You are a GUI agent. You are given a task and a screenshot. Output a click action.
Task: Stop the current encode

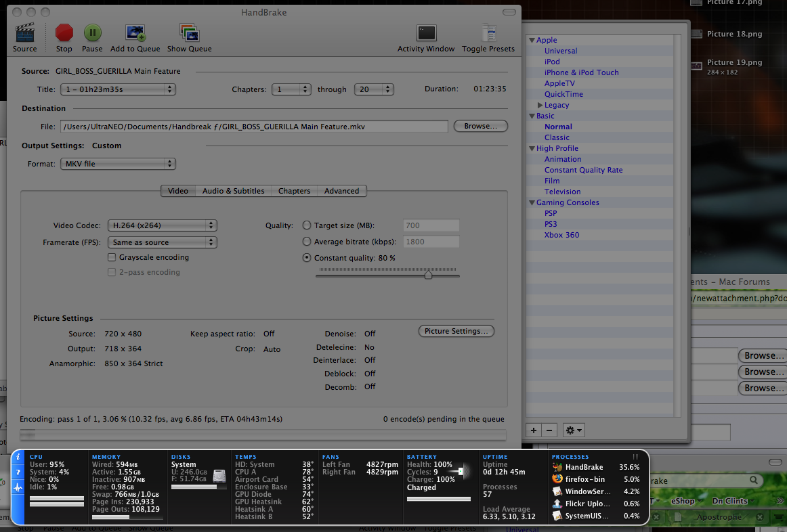coord(64,33)
